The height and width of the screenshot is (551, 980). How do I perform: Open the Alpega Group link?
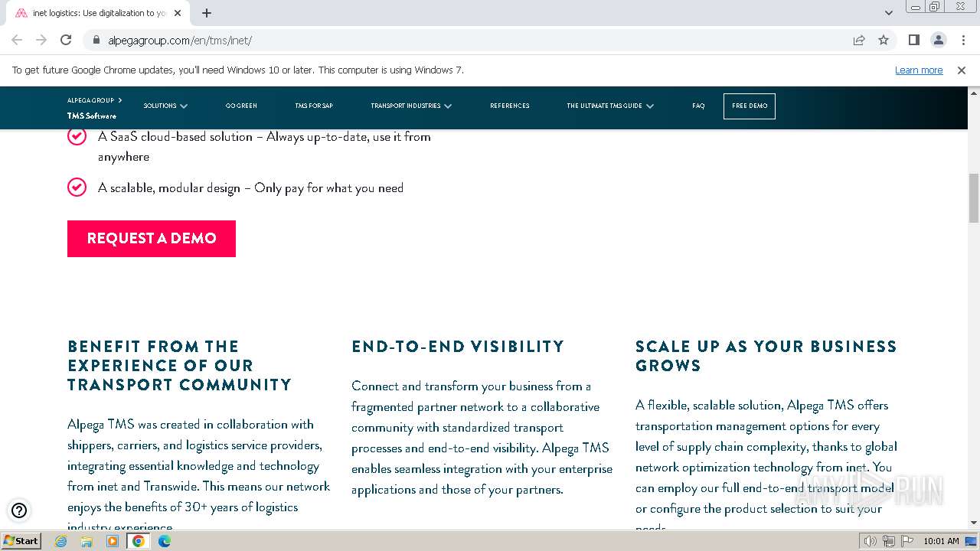[x=94, y=100]
